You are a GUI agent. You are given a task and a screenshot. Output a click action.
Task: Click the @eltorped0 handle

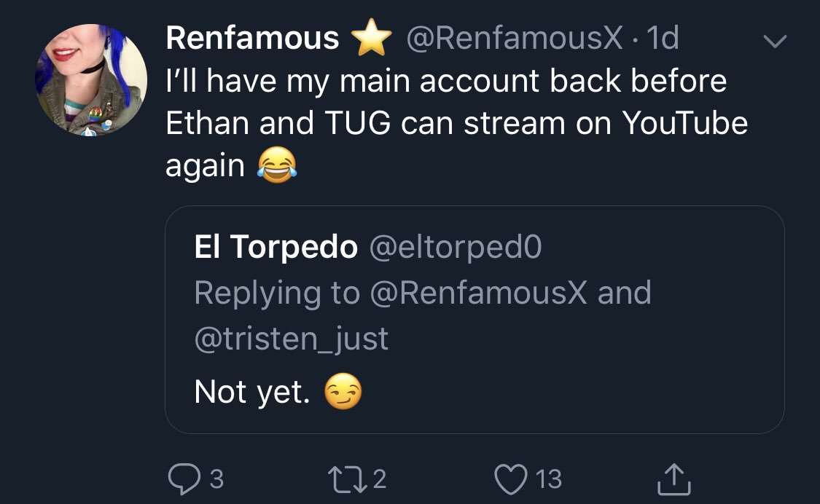pos(456,247)
